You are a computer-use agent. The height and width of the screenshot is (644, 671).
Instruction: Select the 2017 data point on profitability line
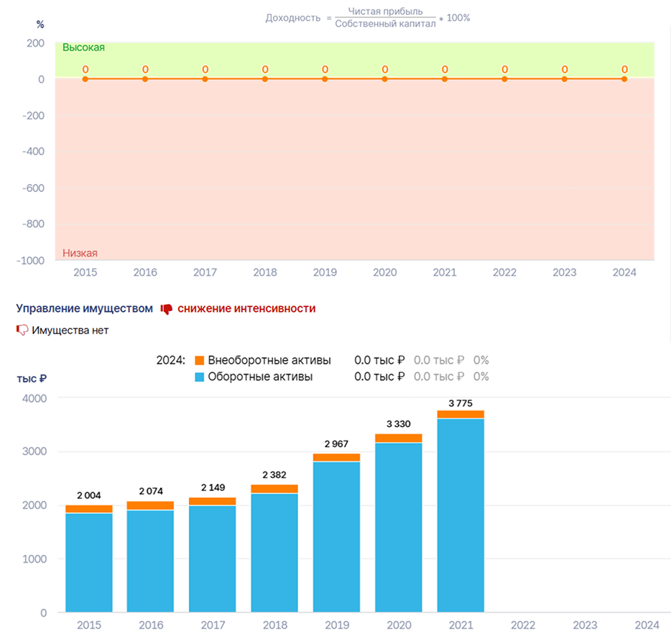tap(205, 79)
